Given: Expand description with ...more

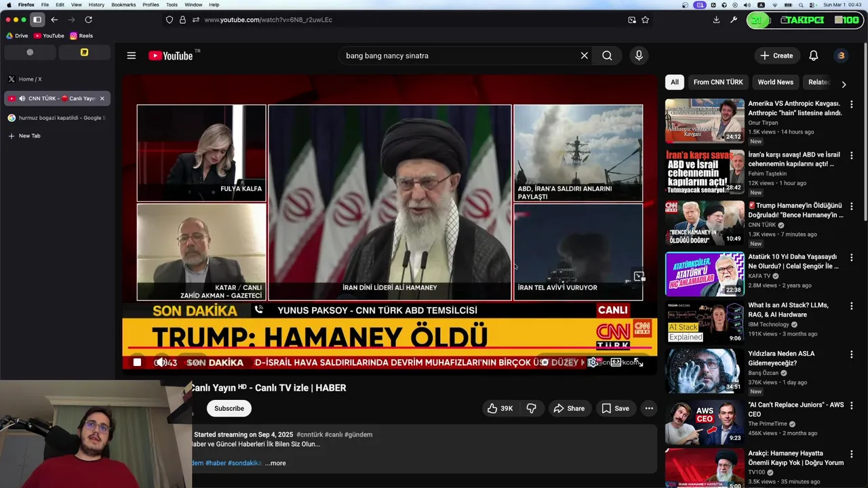Looking at the screenshot, I should 275,463.
